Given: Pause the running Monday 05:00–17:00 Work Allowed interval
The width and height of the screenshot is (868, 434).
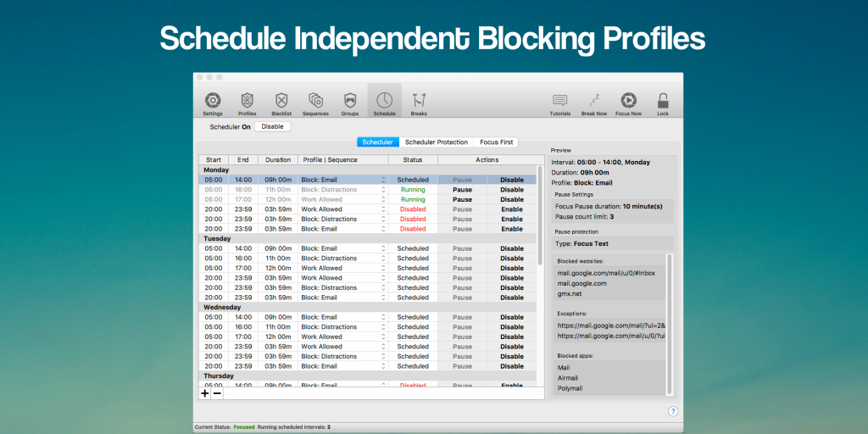Looking at the screenshot, I should click(462, 199).
